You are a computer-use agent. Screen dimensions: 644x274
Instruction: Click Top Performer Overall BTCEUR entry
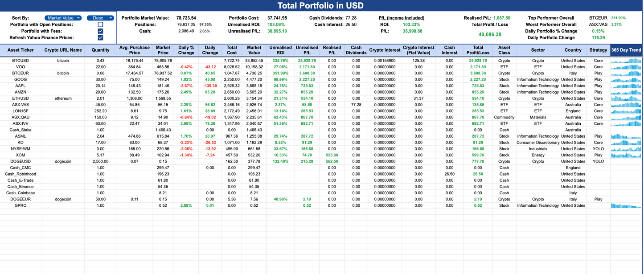598,18
